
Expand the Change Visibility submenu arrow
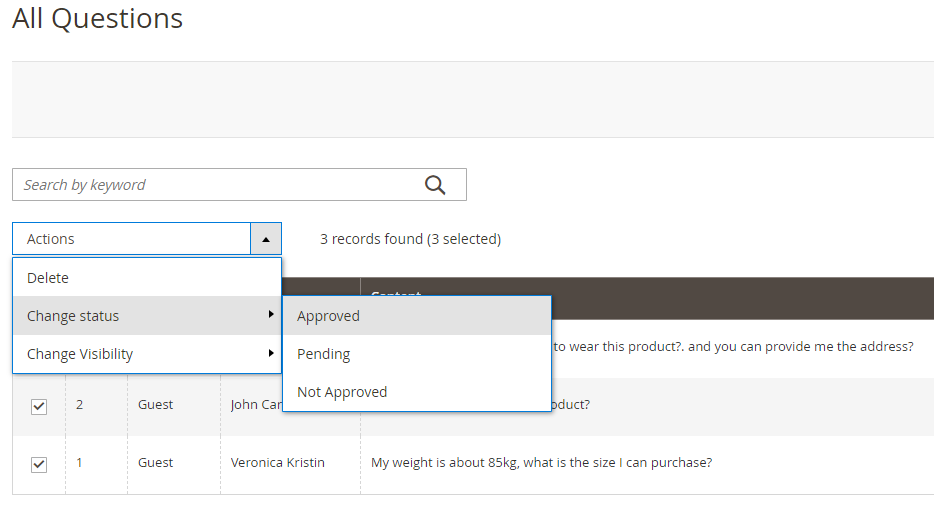[x=271, y=353]
